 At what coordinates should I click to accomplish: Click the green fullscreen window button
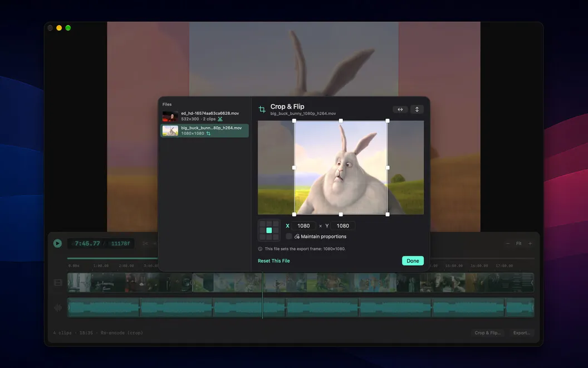click(68, 28)
